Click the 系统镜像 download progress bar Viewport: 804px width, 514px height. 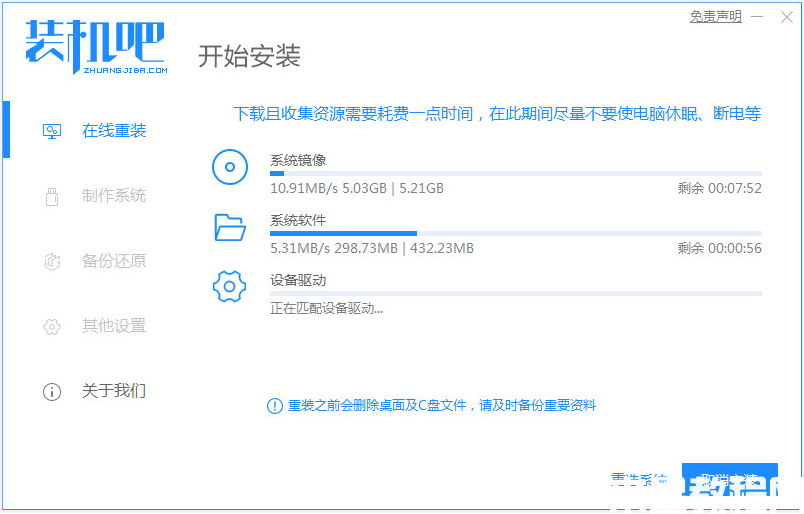516,174
